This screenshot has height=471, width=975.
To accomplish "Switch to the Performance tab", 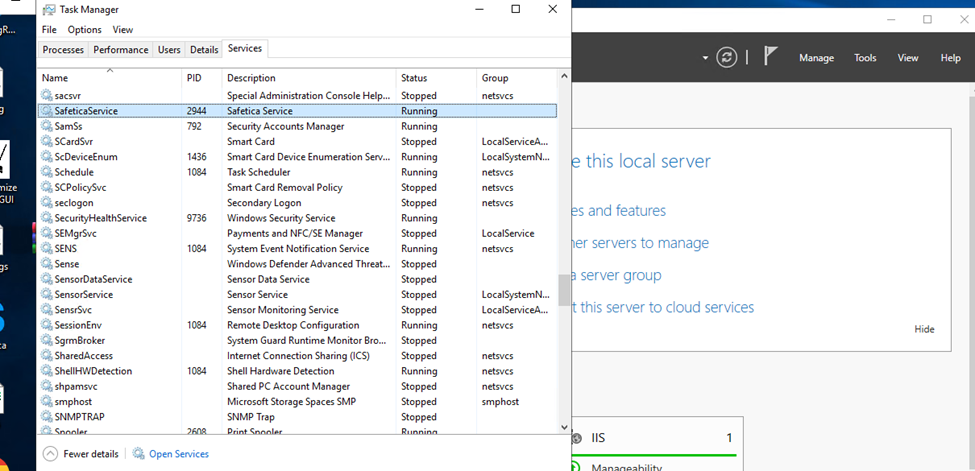I will click(x=121, y=50).
